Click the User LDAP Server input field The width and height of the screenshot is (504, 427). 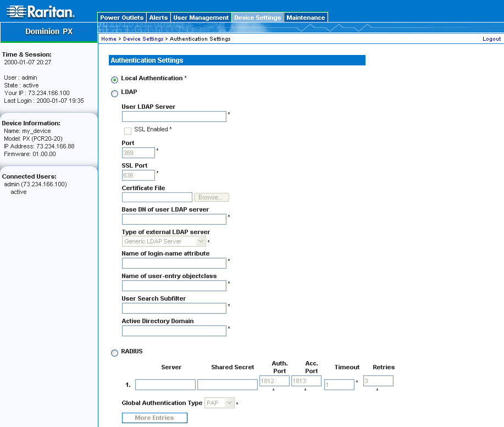[x=174, y=117]
